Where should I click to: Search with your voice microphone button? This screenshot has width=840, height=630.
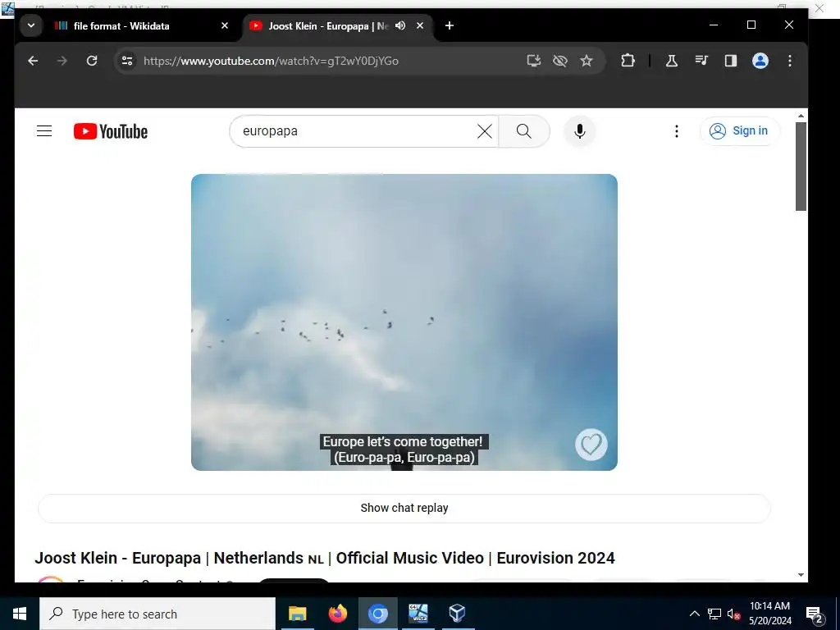point(580,131)
